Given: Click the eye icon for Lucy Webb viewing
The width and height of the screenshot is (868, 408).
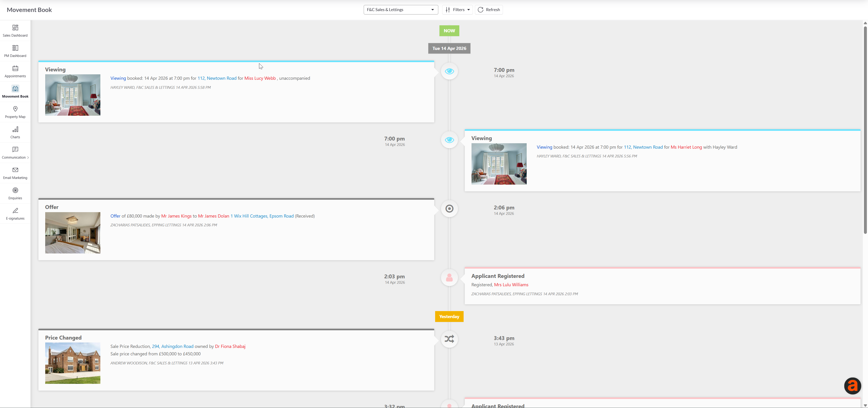Looking at the screenshot, I should click(449, 71).
